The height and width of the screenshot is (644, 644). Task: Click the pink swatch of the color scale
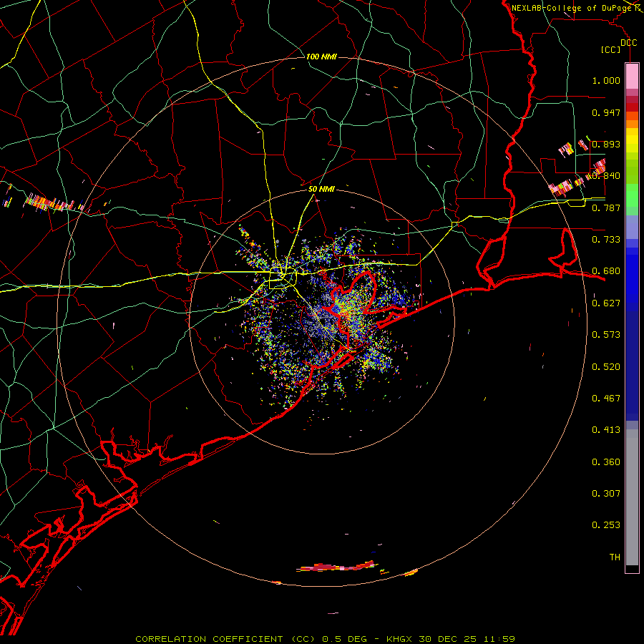[x=632, y=77]
